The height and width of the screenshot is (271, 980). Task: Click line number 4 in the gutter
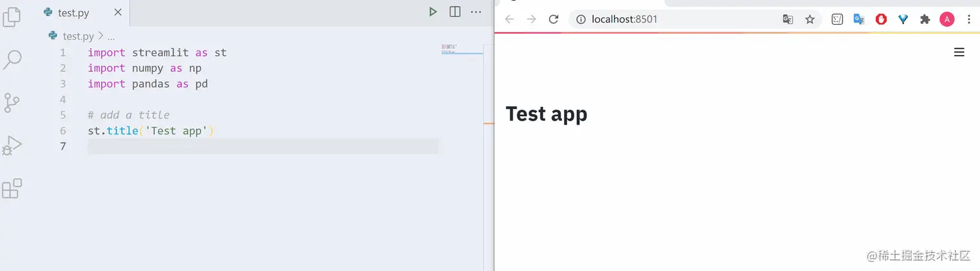(63, 99)
